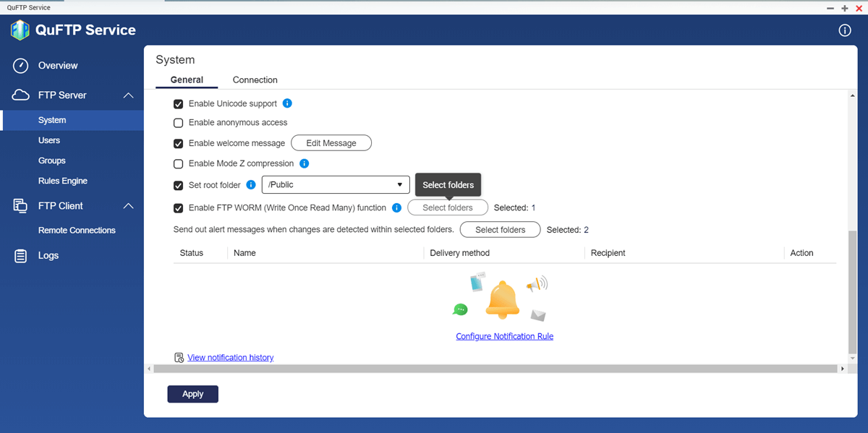
Task: Open the Configure Notification Rule link
Action: coord(504,336)
